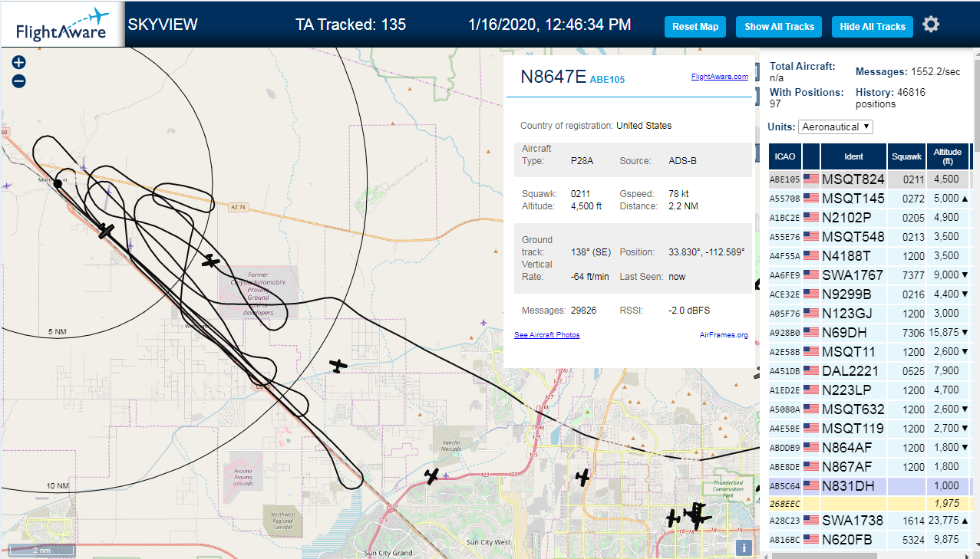This screenshot has height=559, width=980.
Task: Click N8647E aircraft title
Action: tap(553, 77)
